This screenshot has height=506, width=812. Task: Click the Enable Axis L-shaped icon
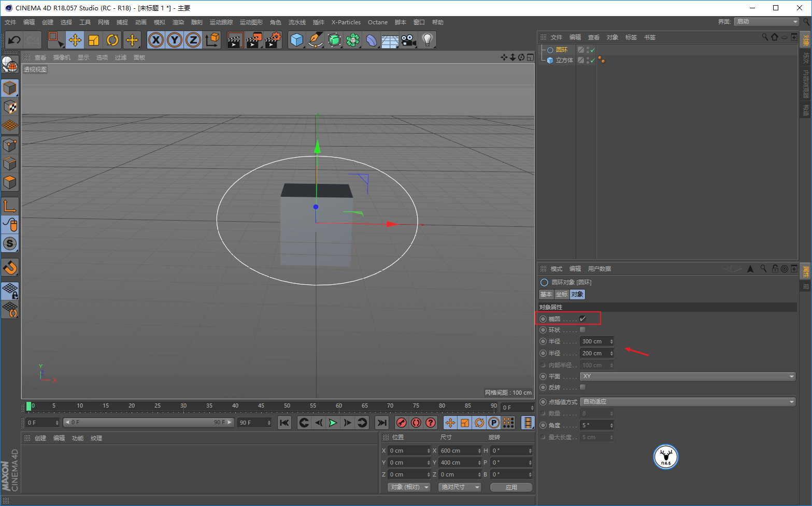(10, 206)
